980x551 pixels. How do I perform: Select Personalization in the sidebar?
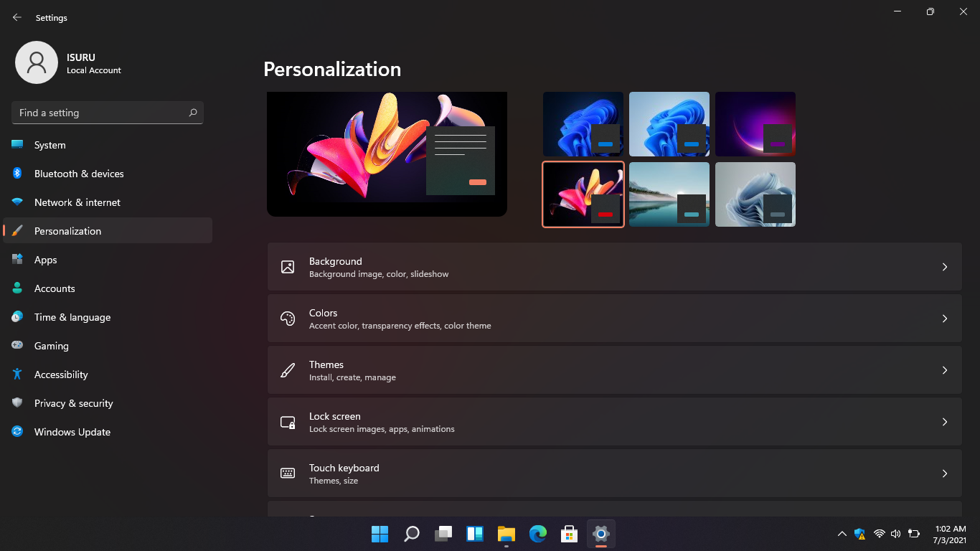(108, 231)
